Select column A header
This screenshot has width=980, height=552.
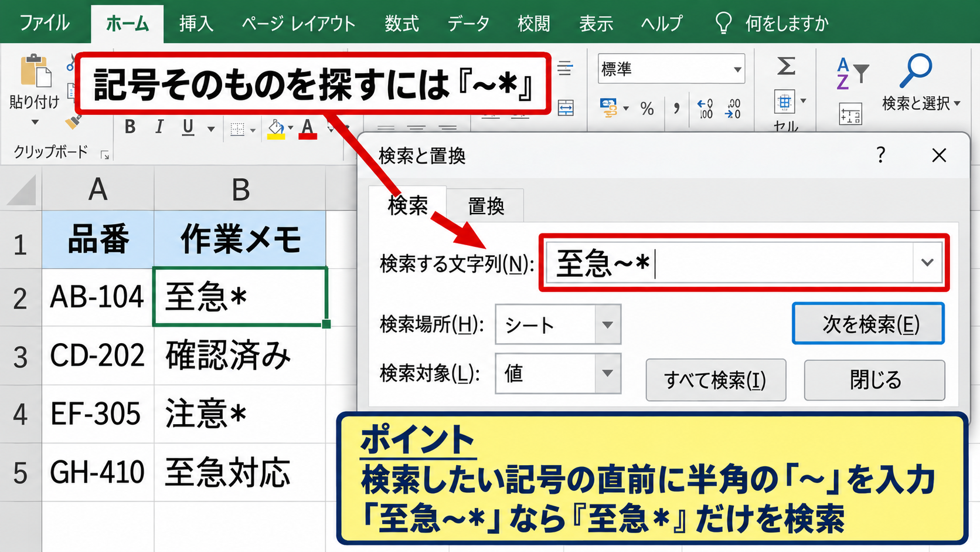click(x=98, y=189)
